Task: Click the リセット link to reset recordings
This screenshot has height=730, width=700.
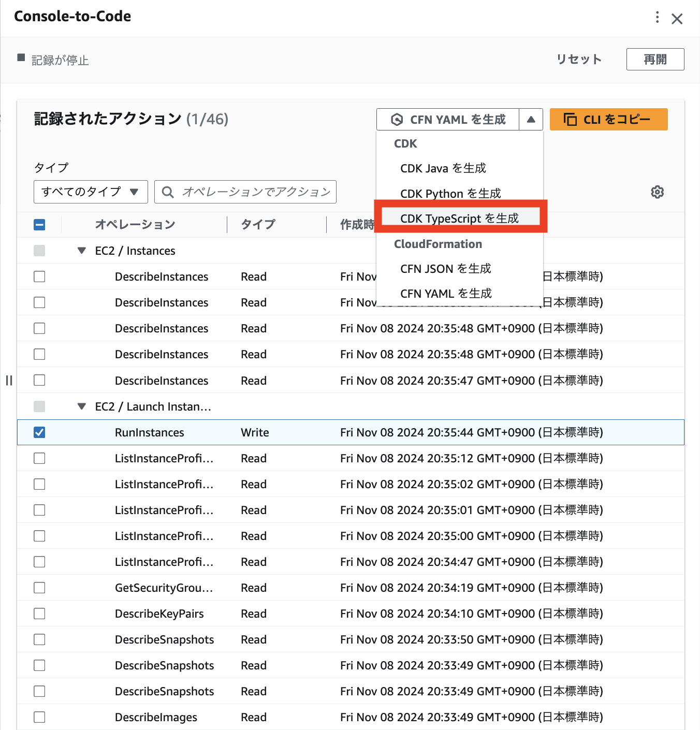Action: click(578, 59)
